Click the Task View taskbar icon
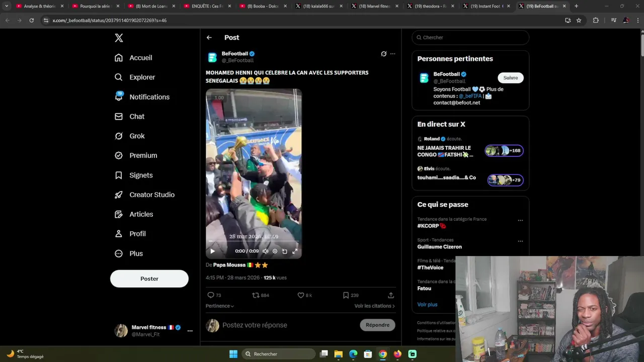Viewport: 644px width, 362px height. pyautogui.click(x=324, y=354)
